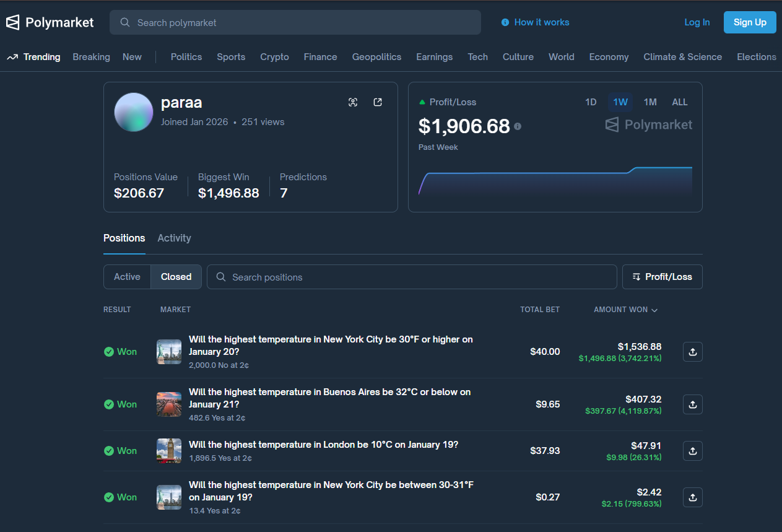This screenshot has height=532, width=782.
Task: Click the share icon for London 10°C market
Action: click(x=692, y=451)
